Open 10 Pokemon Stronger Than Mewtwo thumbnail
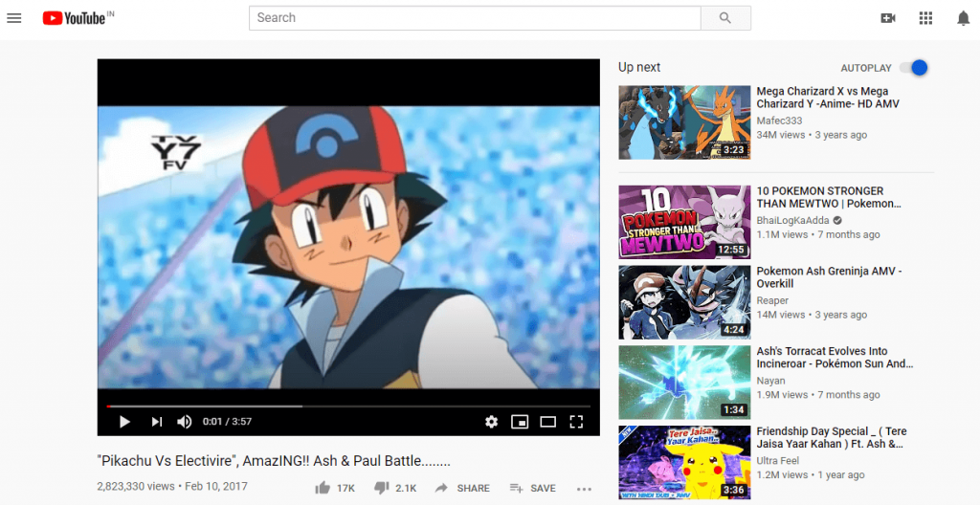Viewport: 980px width, 505px height. 684,222
